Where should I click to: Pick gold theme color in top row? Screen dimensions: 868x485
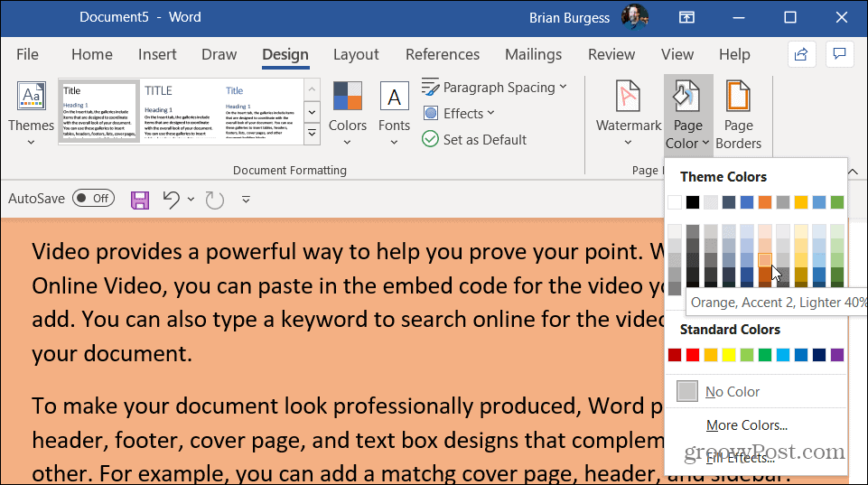[801, 202]
